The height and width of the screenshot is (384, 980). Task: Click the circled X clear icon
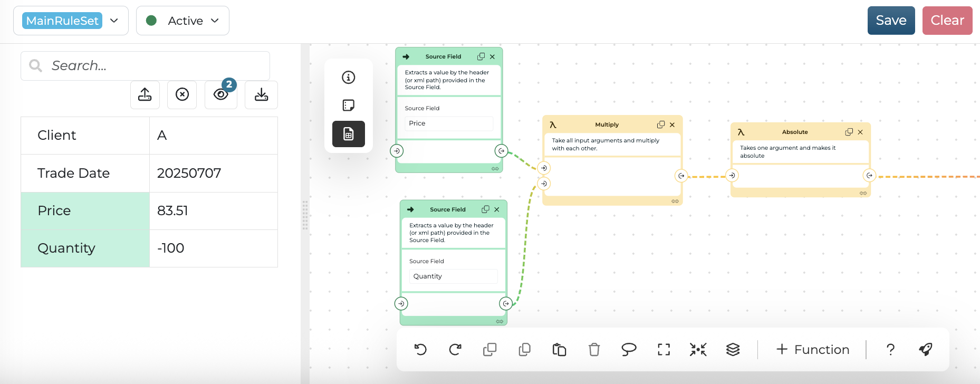(182, 95)
